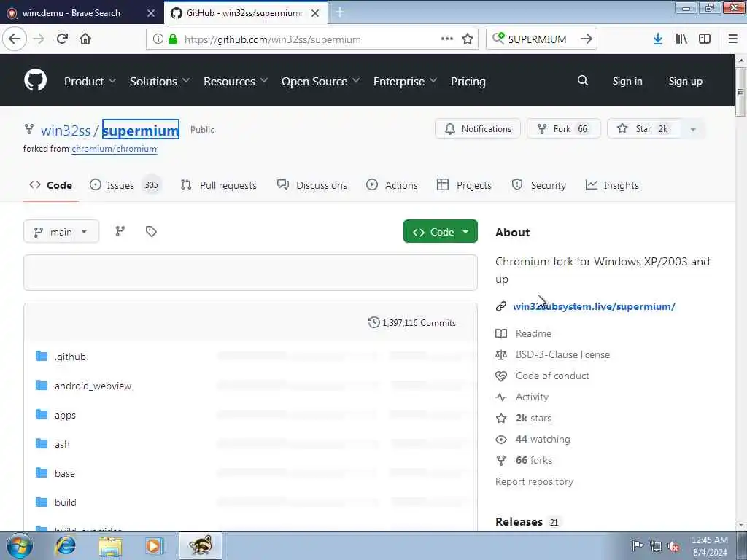The height and width of the screenshot is (560, 747).
Task: Open a new browser tab with plus
Action: tap(340, 12)
